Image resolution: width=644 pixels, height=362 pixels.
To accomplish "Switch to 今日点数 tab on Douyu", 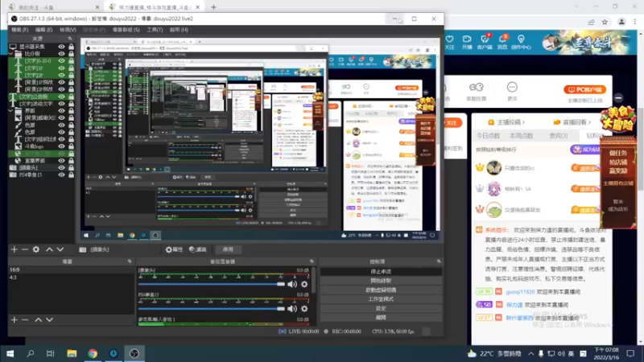I will pyautogui.click(x=488, y=136).
